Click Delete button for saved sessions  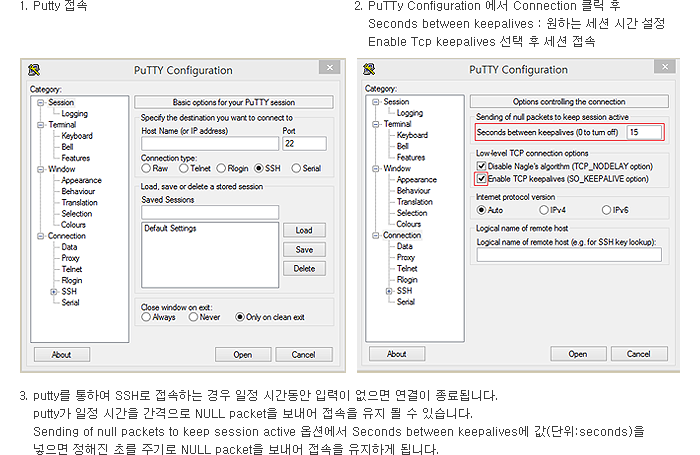point(304,268)
